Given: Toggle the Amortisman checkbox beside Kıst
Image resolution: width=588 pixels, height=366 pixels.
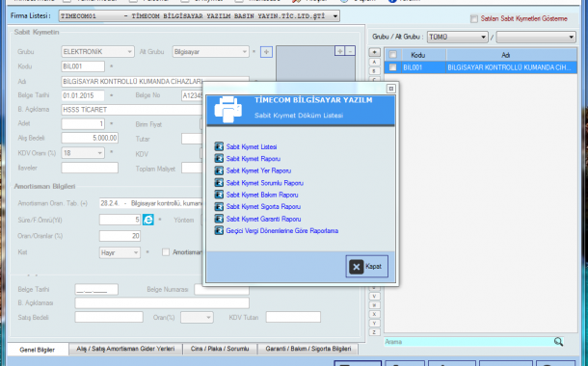Looking at the screenshot, I should pos(166,252).
